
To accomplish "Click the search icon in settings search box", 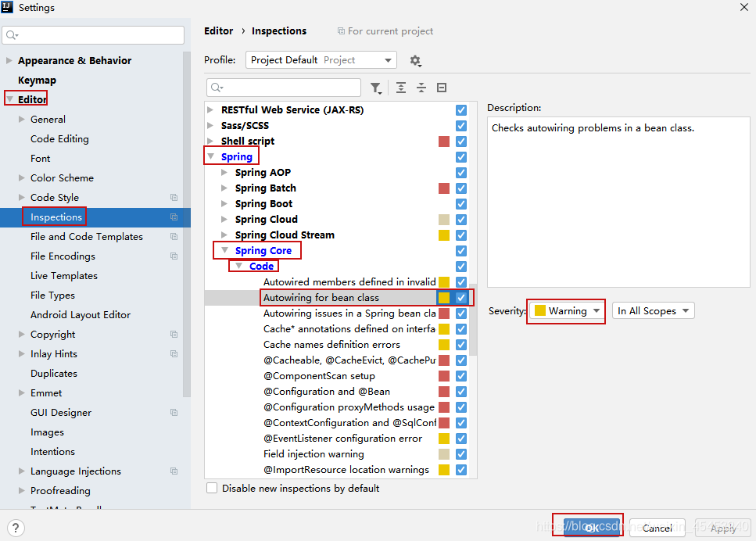I will click(12, 35).
